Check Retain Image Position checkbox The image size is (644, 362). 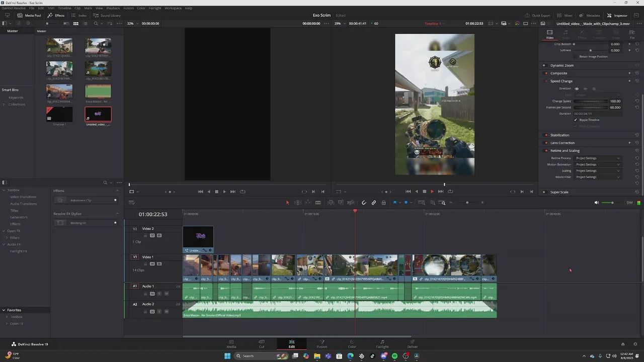pos(576,56)
